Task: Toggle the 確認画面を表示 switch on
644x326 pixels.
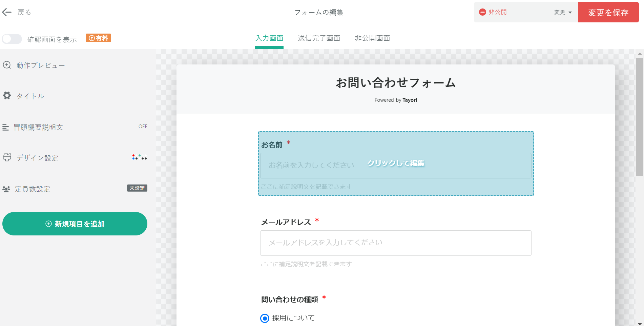Action: (12, 39)
